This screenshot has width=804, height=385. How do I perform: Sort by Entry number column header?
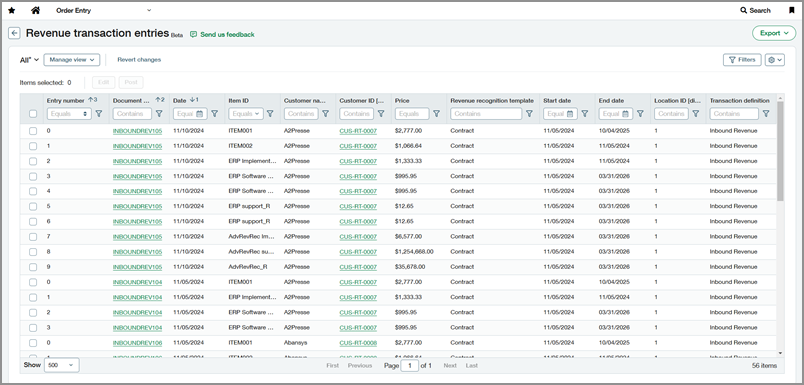pos(66,100)
